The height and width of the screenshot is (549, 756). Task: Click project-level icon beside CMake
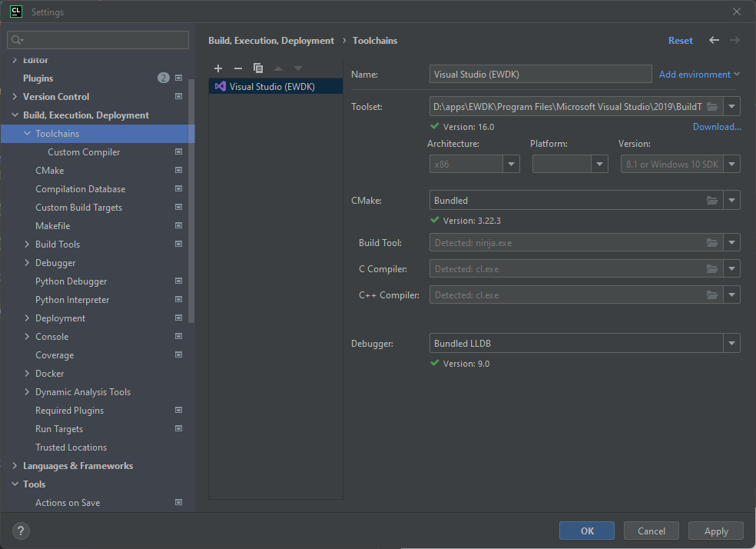point(178,170)
